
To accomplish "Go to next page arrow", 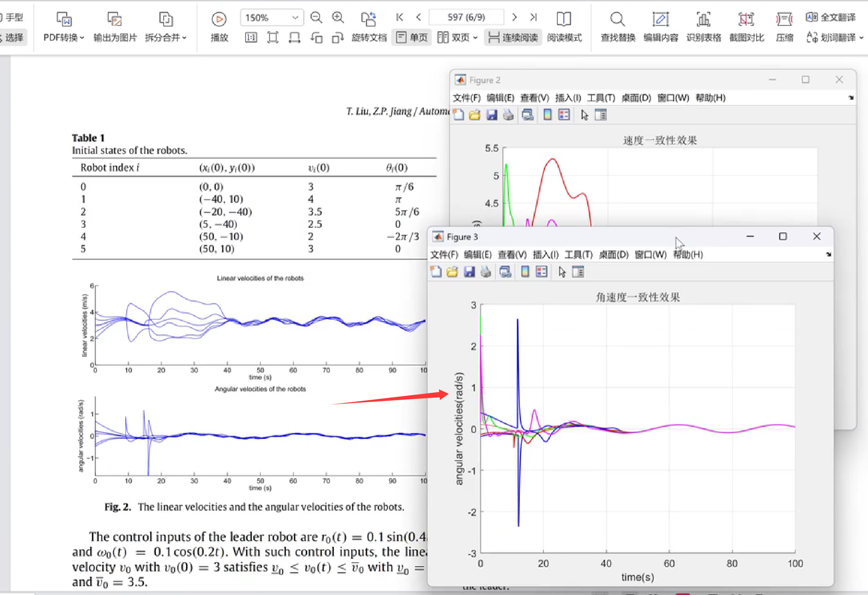I will tap(514, 17).
